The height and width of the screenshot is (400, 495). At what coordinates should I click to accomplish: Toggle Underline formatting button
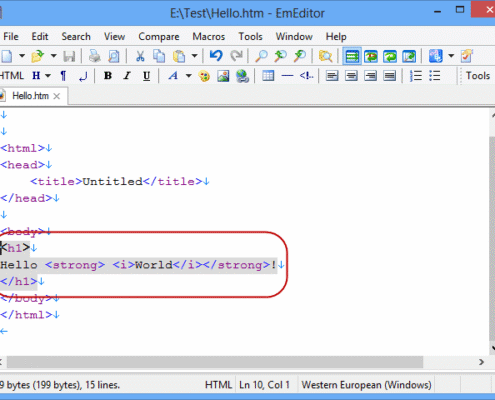[x=146, y=76]
